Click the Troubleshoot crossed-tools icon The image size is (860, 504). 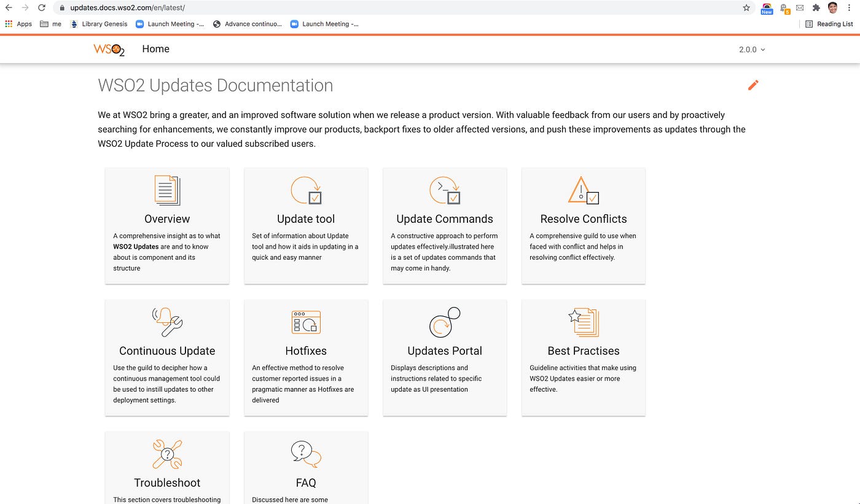167,454
